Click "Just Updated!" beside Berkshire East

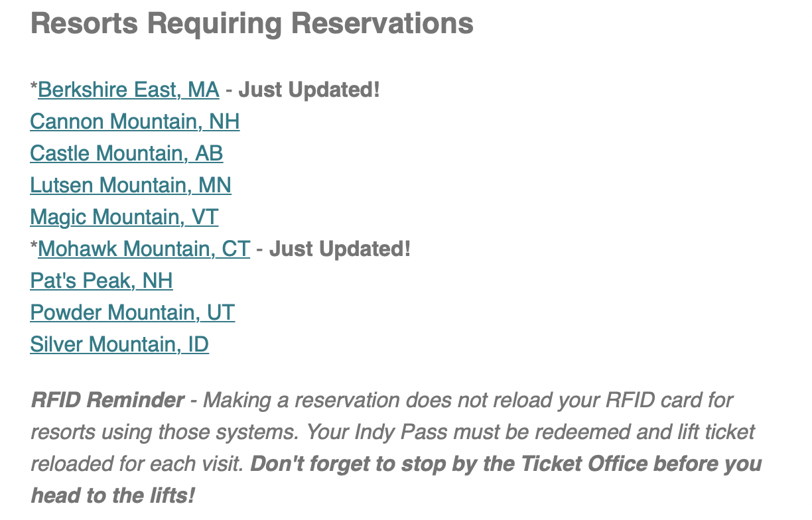(309, 90)
